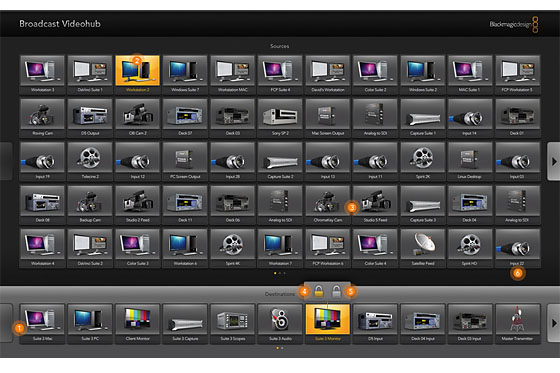
Task: Select the Suite 3 Mac destination
Action: pos(42,324)
